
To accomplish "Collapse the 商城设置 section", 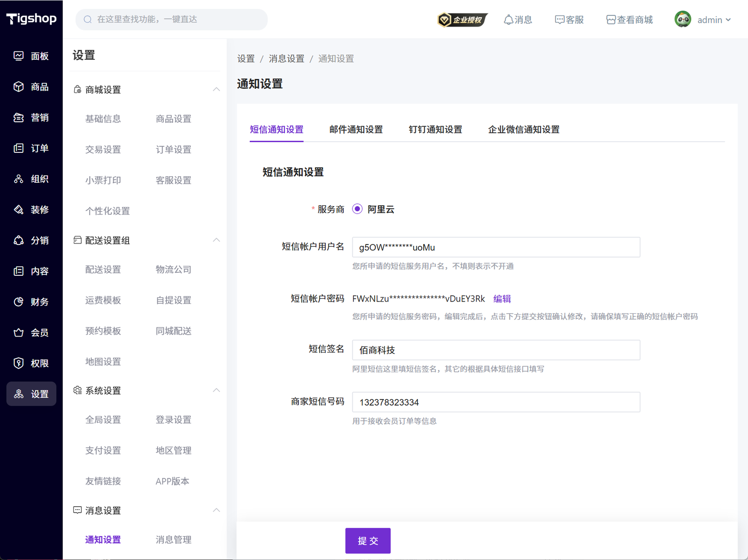I will click(x=216, y=89).
